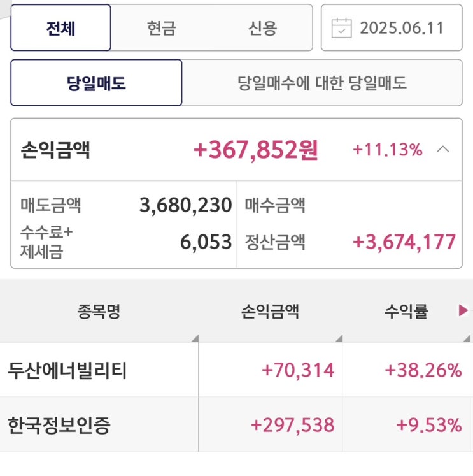Open the 한국정보인증 stock row
The width and height of the screenshot is (473, 476).
59,425
